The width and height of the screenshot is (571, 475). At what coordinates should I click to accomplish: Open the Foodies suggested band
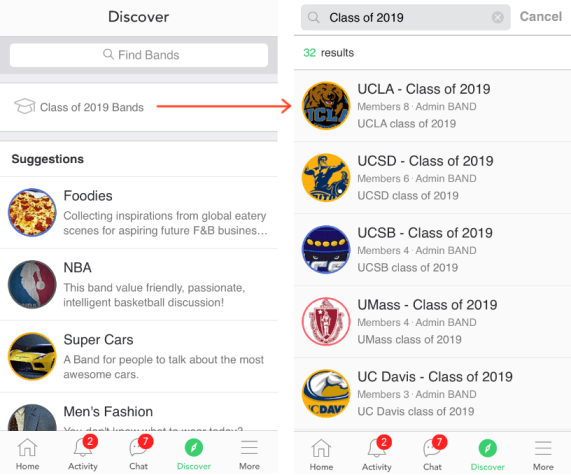point(139,213)
